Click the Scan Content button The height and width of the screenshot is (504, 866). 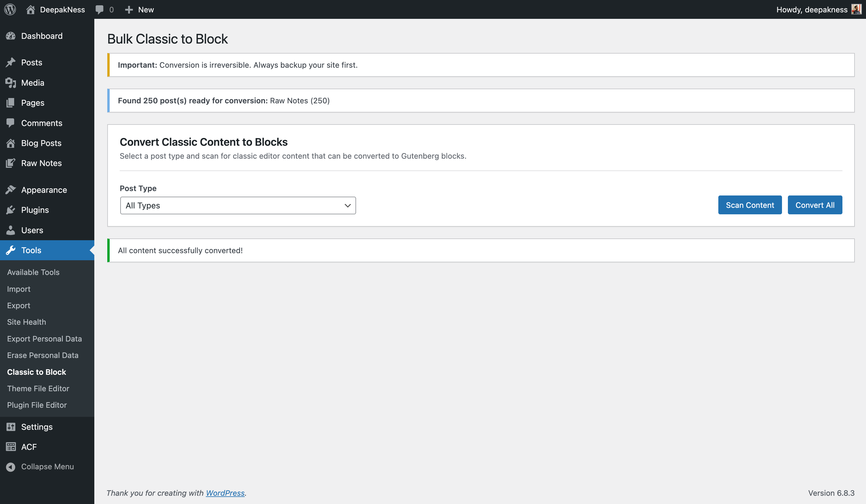click(750, 205)
